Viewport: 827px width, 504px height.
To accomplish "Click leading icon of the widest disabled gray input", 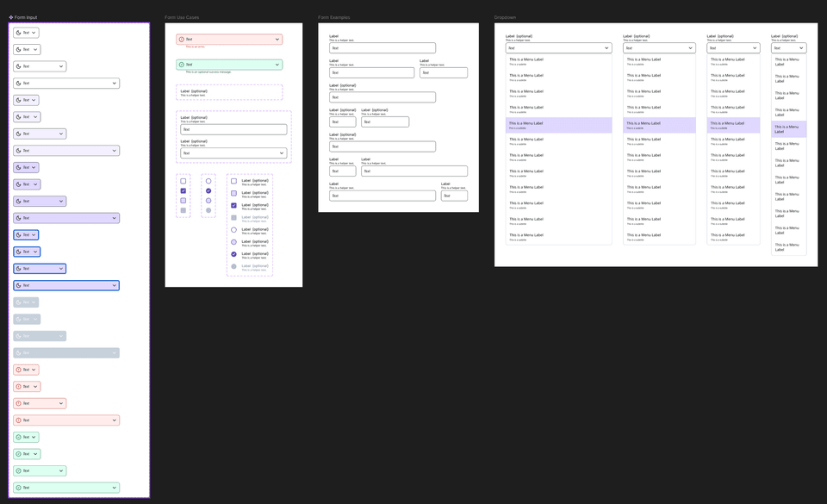I will 19,352.
